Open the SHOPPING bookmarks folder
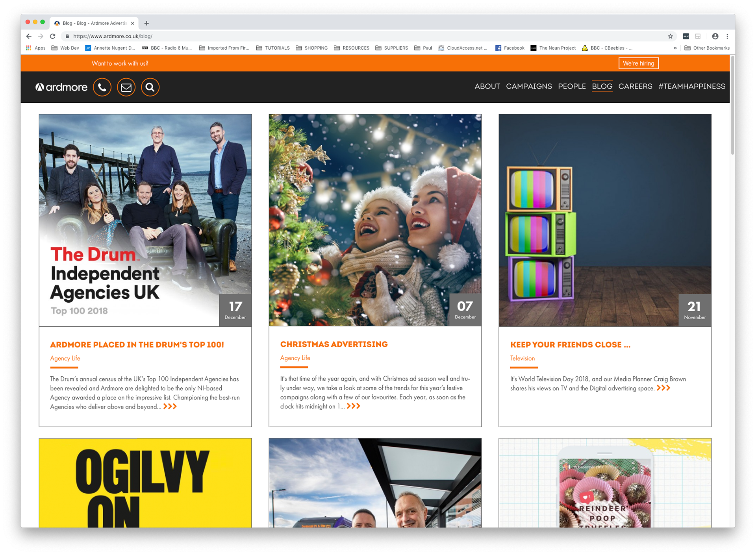756x555 pixels. tap(312, 48)
